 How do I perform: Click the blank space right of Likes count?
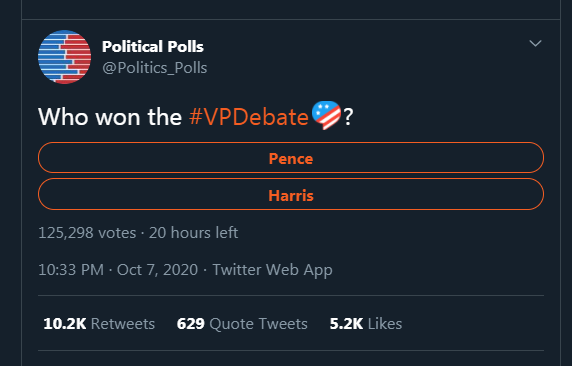474,324
